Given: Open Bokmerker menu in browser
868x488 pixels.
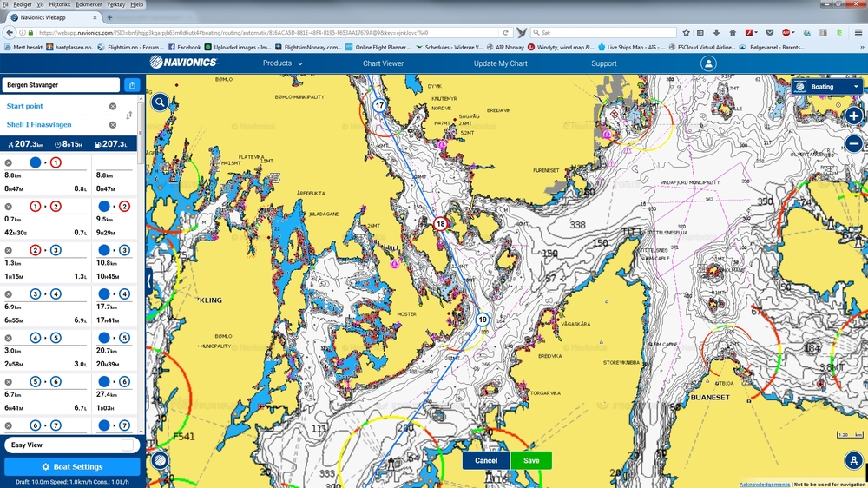Looking at the screenshot, I should pyautogui.click(x=89, y=4).
